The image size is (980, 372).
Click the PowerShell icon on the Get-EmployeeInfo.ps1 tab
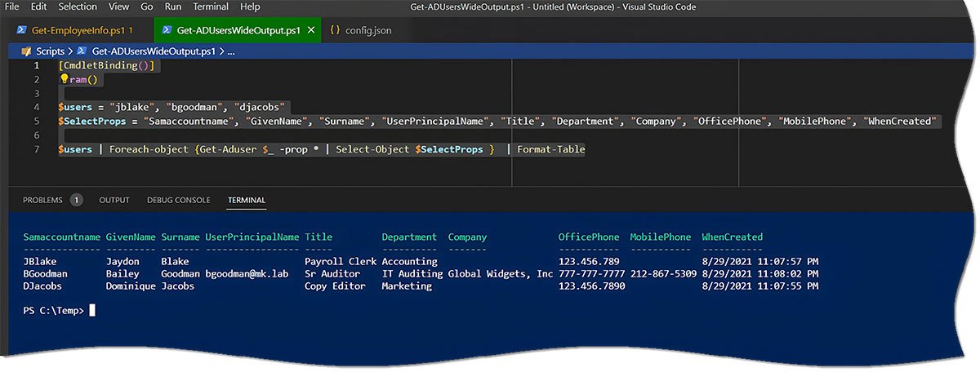point(21,30)
